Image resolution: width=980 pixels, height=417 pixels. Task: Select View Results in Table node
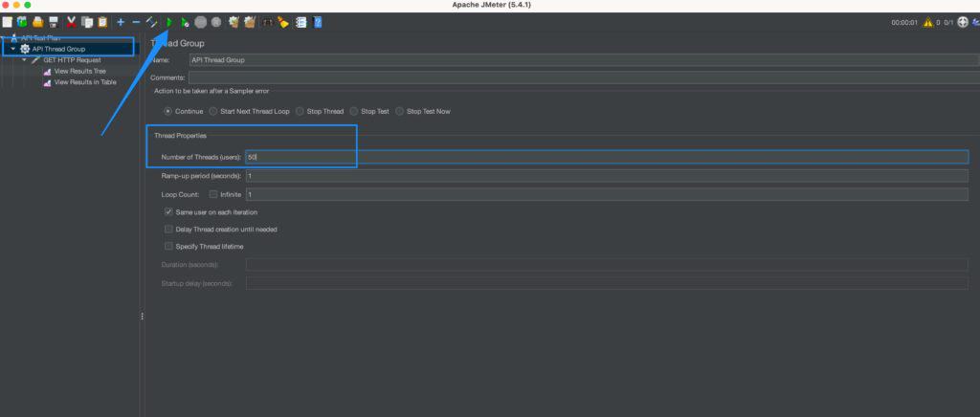[85, 82]
